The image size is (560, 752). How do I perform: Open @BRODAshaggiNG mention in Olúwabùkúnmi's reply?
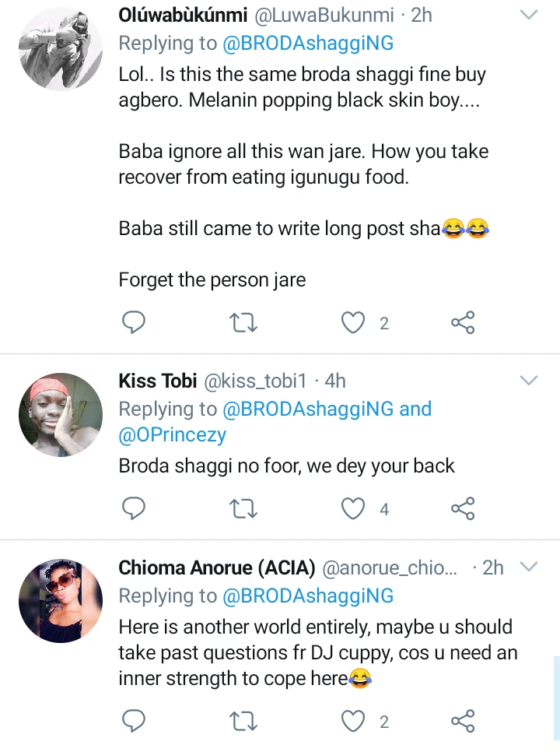(x=308, y=43)
